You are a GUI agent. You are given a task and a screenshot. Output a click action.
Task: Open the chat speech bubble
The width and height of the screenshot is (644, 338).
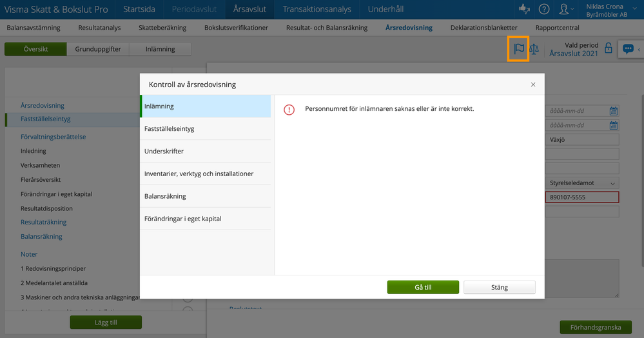coord(627,49)
